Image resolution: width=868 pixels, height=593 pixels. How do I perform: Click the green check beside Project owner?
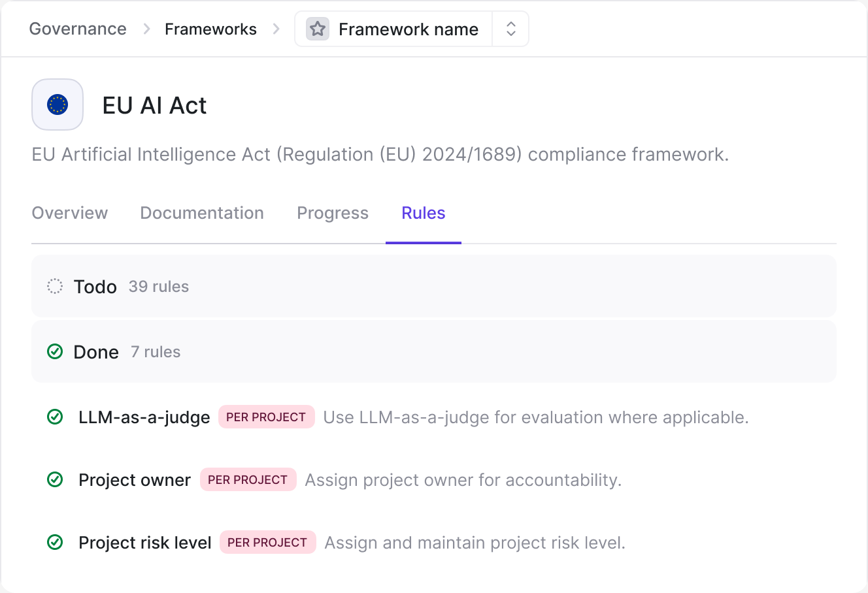tap(55, 479)
